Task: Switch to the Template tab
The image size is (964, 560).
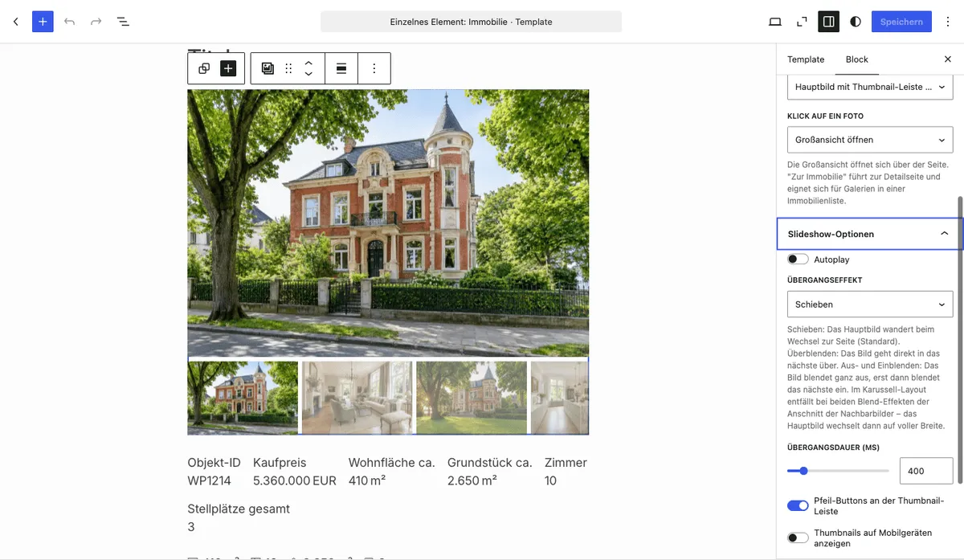Action: click(806, 59)
